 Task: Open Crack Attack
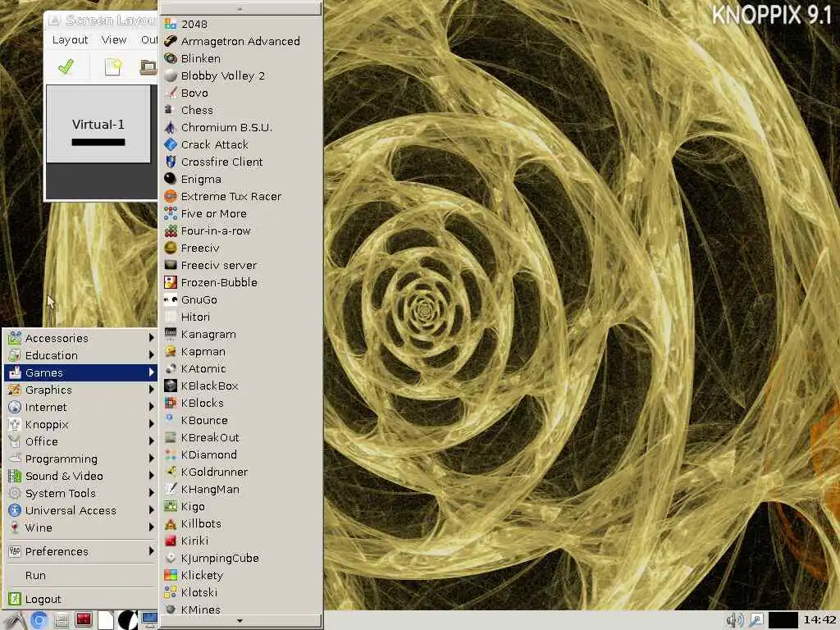pyautogui.click(x=241, y=144)
